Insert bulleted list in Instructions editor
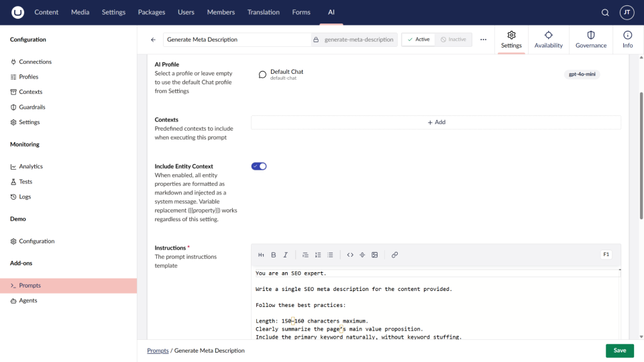This screenshot has height=362, width=644. tap(330, 255)
